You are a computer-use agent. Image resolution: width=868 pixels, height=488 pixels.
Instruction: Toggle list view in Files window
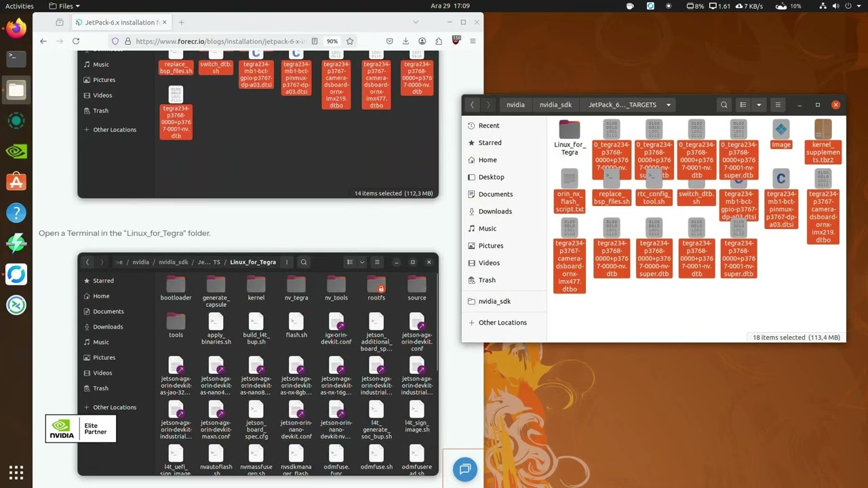pos(743,105)
